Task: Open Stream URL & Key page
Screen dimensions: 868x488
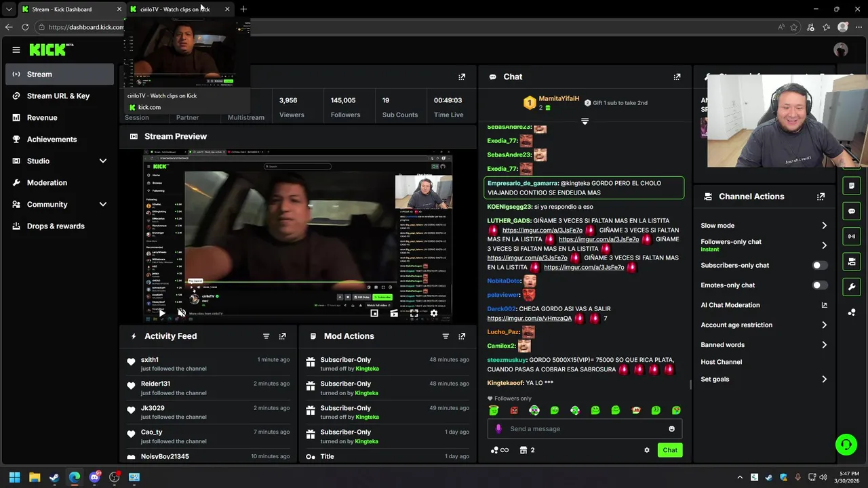Action: tap(60, 96)
